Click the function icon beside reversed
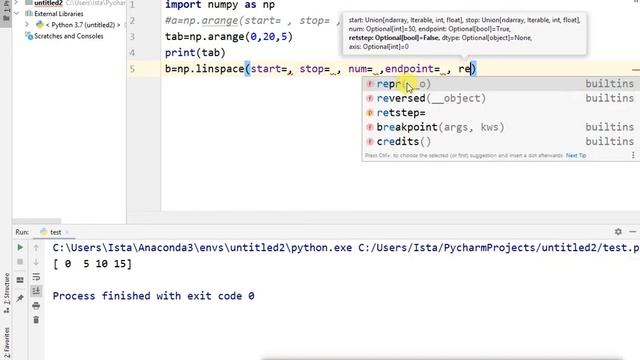This screenshot has width=640, height=360. [370, 98]
